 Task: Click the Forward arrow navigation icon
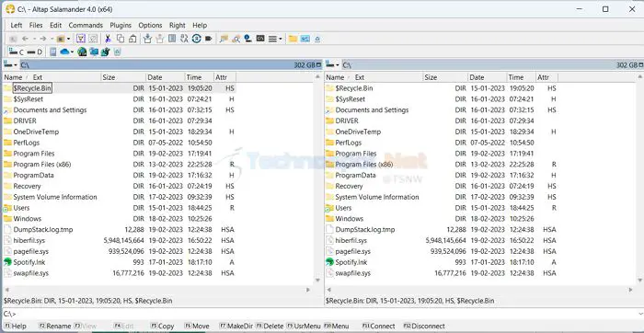(x=42, y=39)
